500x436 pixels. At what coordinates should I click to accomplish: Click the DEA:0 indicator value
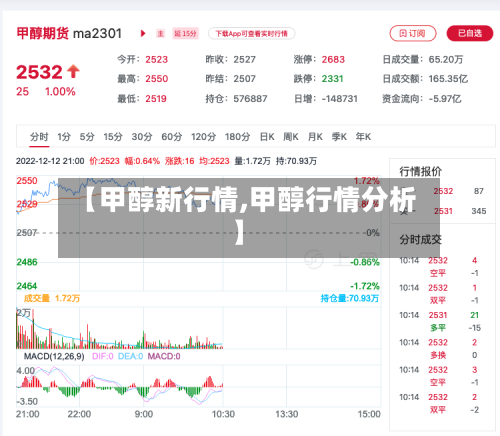coord(130,356)
